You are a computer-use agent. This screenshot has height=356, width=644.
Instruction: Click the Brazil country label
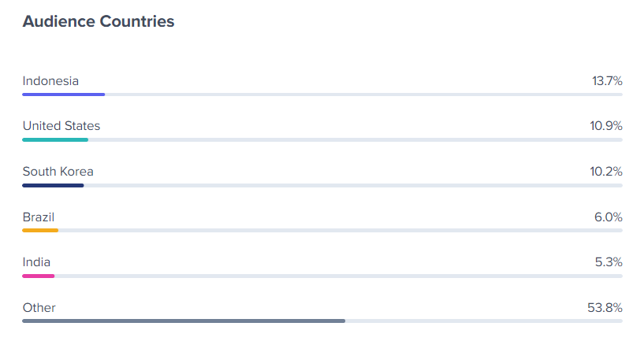pos(38,217)
